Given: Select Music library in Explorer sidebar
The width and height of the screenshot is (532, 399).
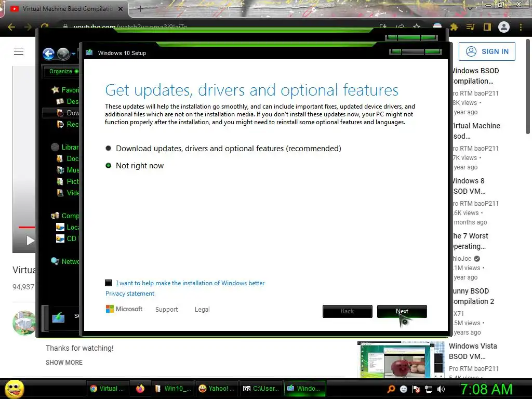Looking at the screenshot, I should coord(68,170).
